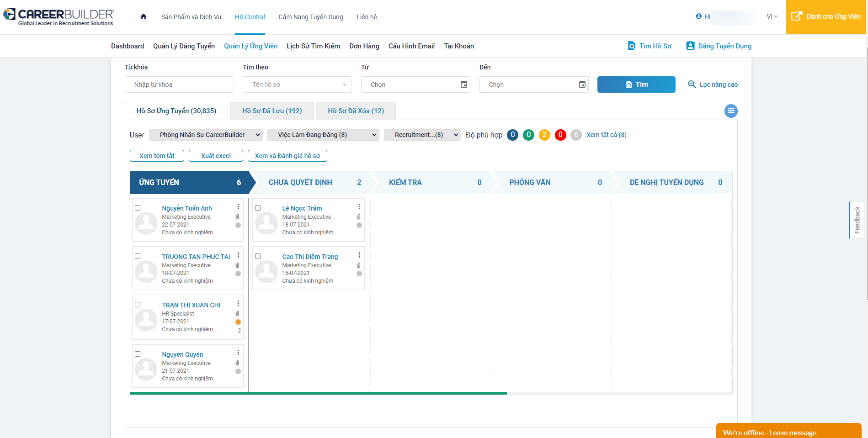Open the VI language dropdown

(x=772, y=16)
